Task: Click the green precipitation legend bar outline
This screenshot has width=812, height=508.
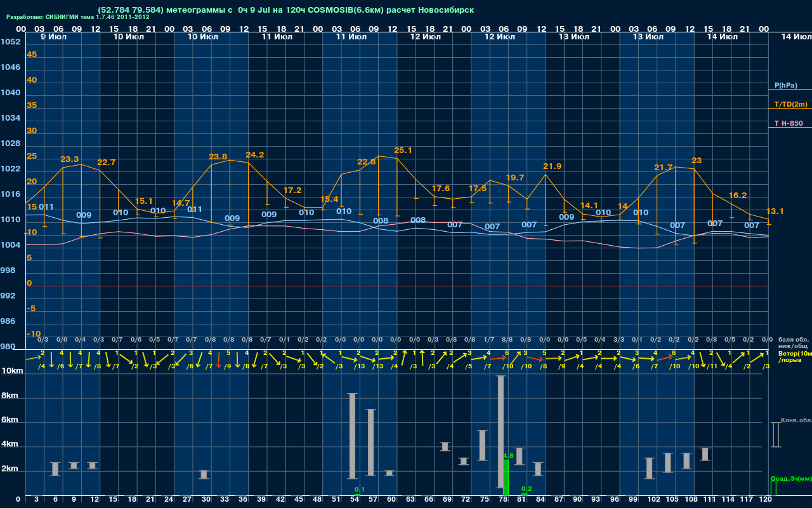Action: point(773,488)
